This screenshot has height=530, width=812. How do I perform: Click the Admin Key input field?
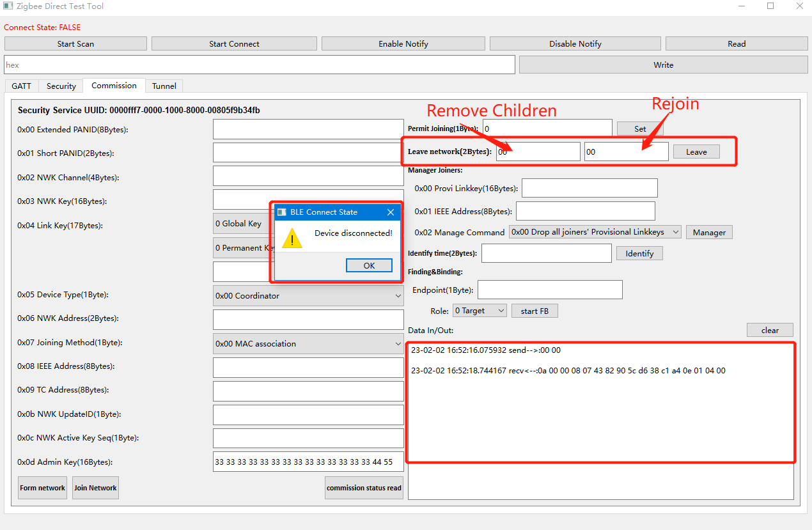coord(308,462)
